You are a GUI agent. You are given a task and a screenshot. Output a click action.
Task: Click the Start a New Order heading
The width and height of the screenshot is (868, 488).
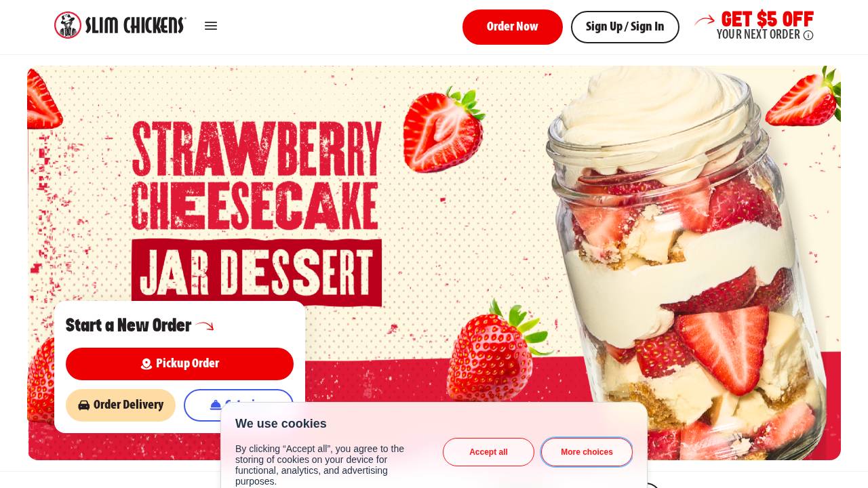[128, 326]
